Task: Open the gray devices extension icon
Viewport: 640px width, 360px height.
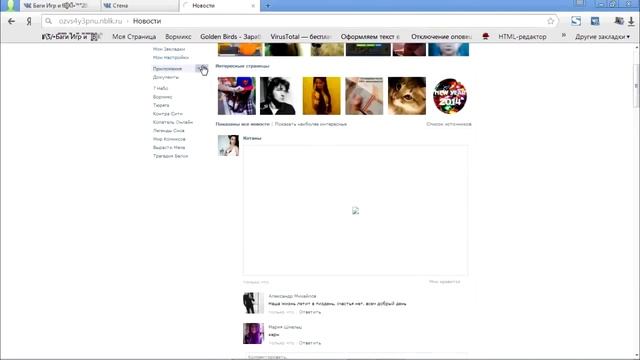Action: [619, 21]
